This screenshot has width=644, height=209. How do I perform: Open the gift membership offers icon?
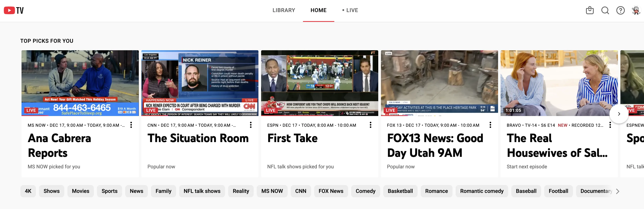pyautogui.click(x=590, y=10)
